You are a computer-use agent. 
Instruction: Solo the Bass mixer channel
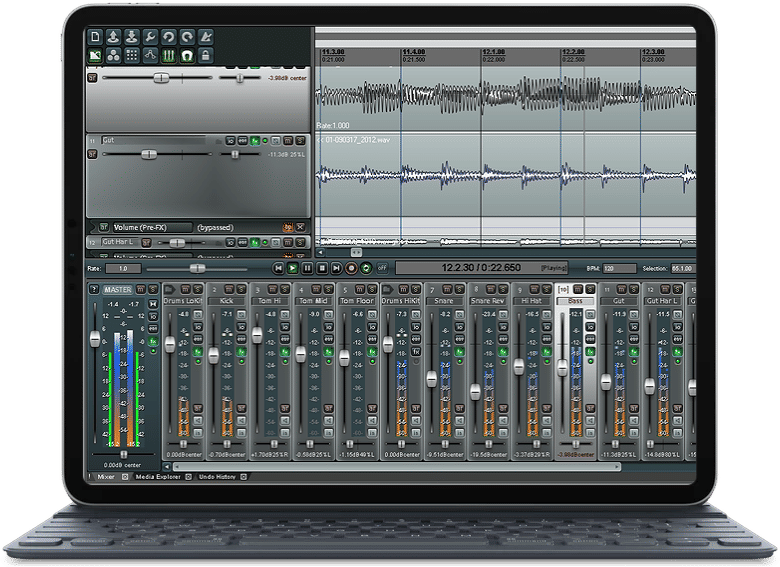click(x=590, y=289)
